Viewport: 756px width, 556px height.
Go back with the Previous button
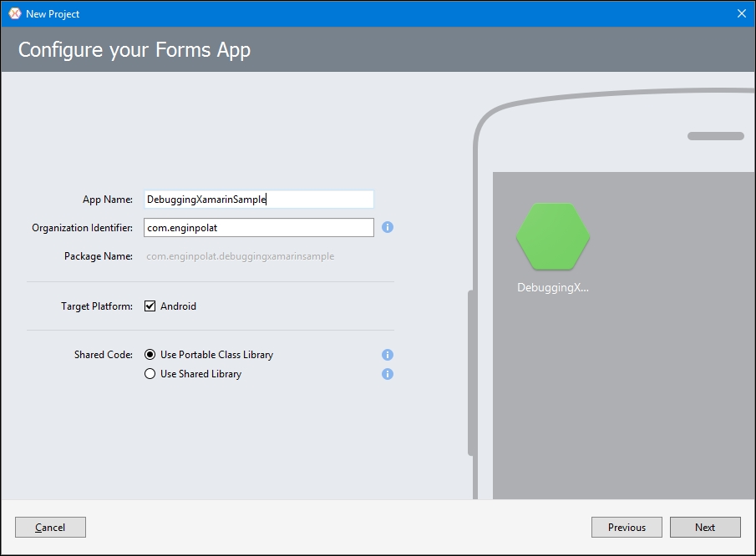[626, 527]
